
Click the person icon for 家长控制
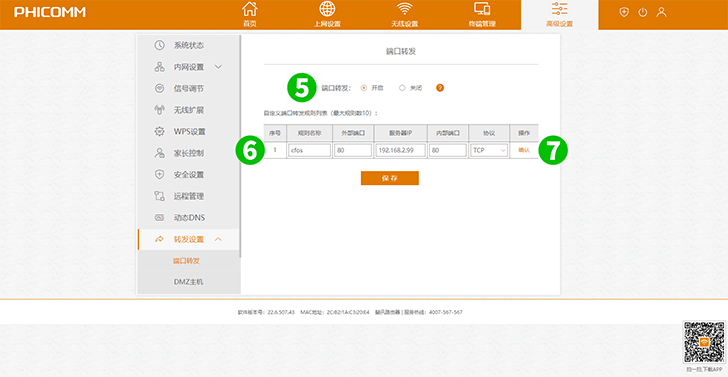point(159,153)
